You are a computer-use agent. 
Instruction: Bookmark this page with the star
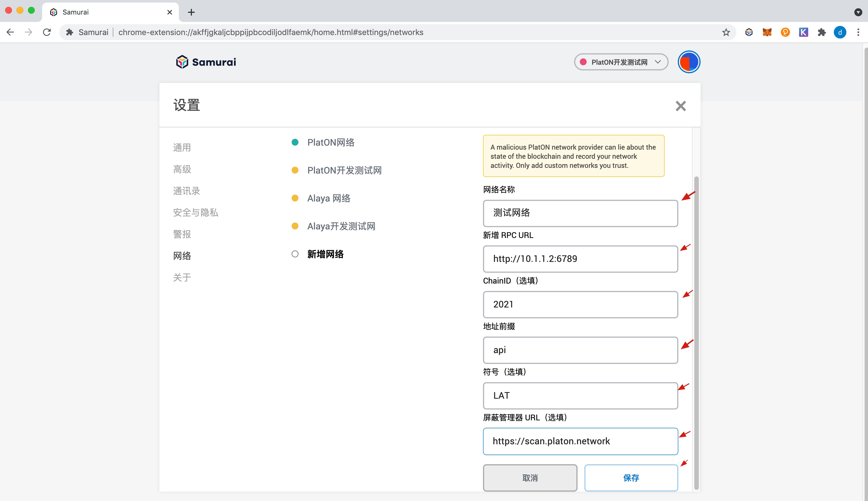(726, 32)
